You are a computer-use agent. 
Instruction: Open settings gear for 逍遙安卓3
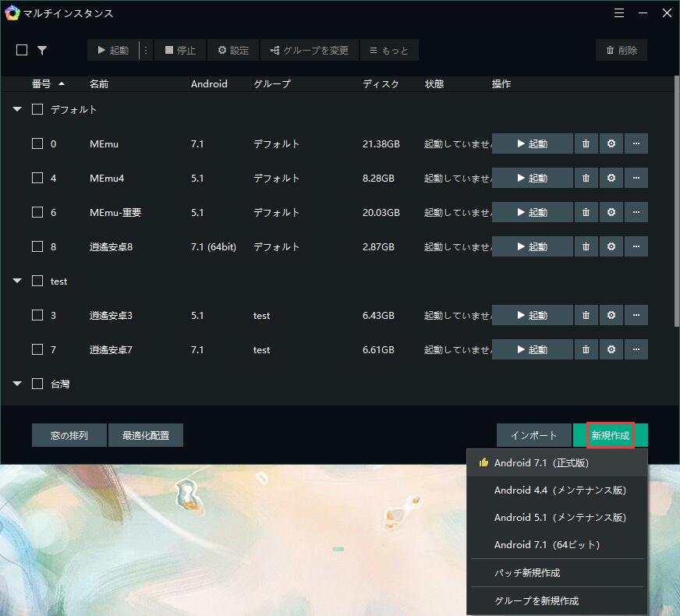(611, 315)
